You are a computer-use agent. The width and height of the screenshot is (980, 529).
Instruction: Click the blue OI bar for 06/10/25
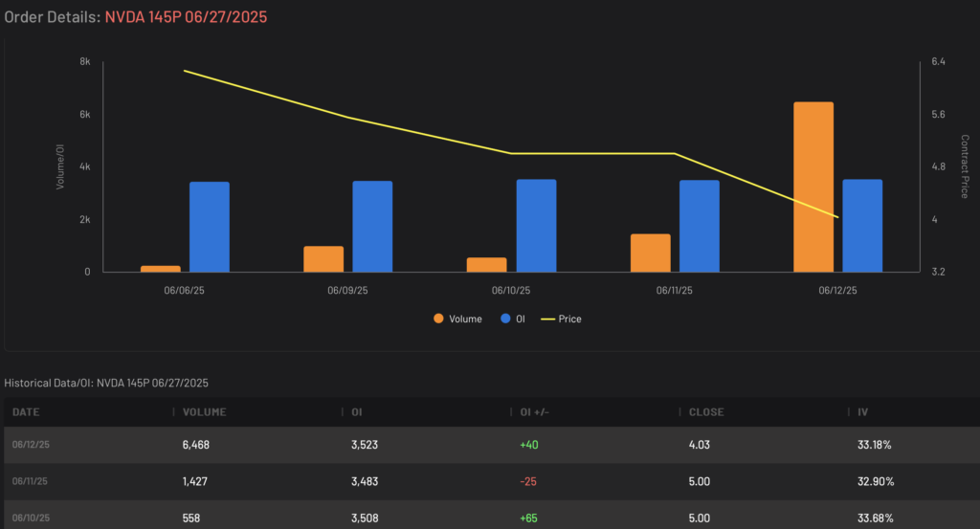click(x=536, y=226)
